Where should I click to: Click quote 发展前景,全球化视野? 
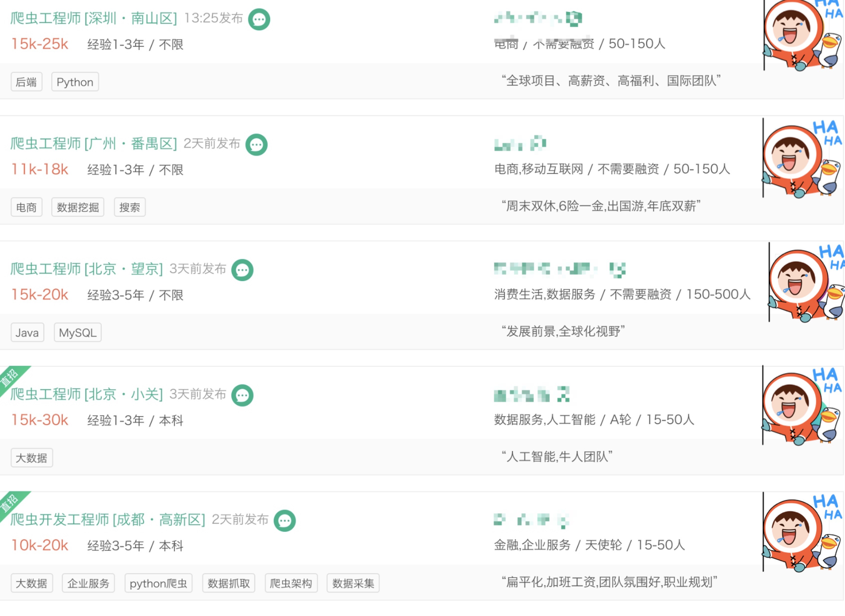coord(563,331)
